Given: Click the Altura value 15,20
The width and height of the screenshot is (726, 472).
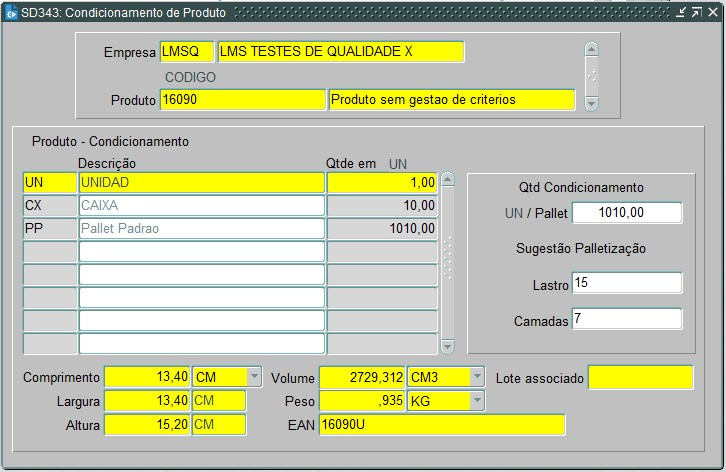Looking at the screenshot, I should pyautogui.click(x=147, y=424).
